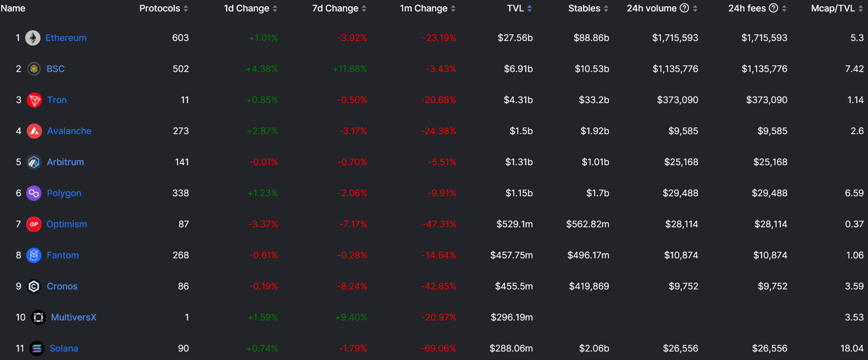The image size is (868, 360).
Task: Open the Cronos chain page
Action: click(62, 286)
